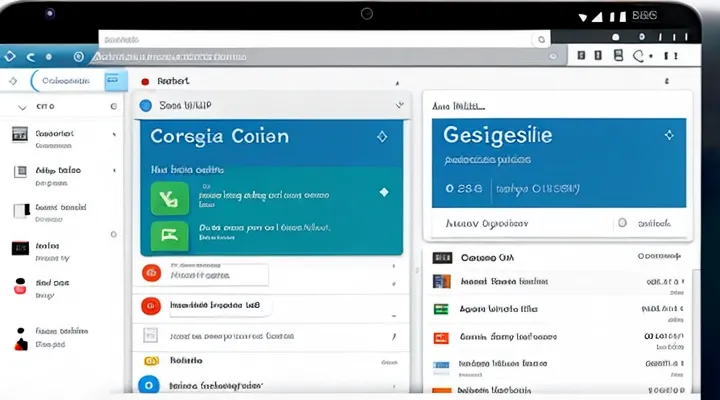Select the red dot next to Rsrbert
Image resolution: width=720 pixels, height=400 pixels.
[145, 81]
